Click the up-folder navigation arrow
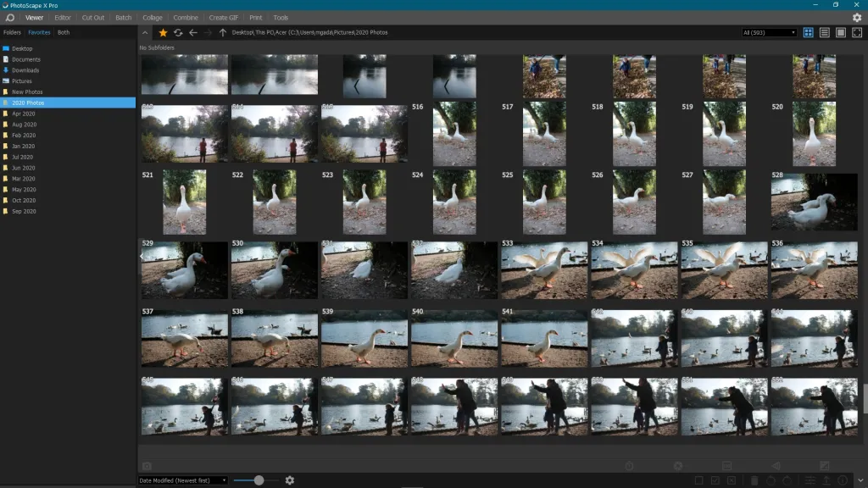Screen dimensions: 868x488 [223, 32]
